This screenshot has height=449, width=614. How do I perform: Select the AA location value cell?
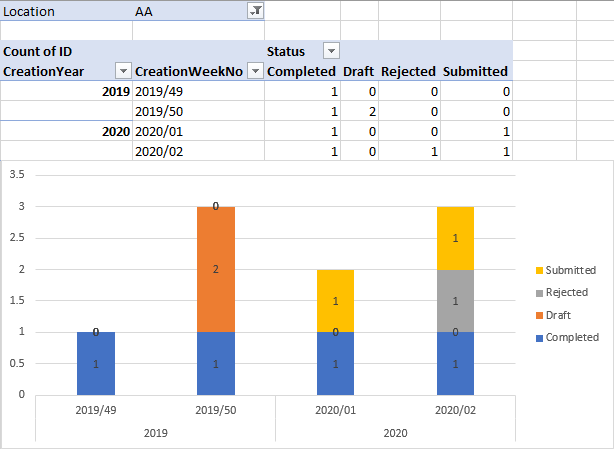(199, 11)
